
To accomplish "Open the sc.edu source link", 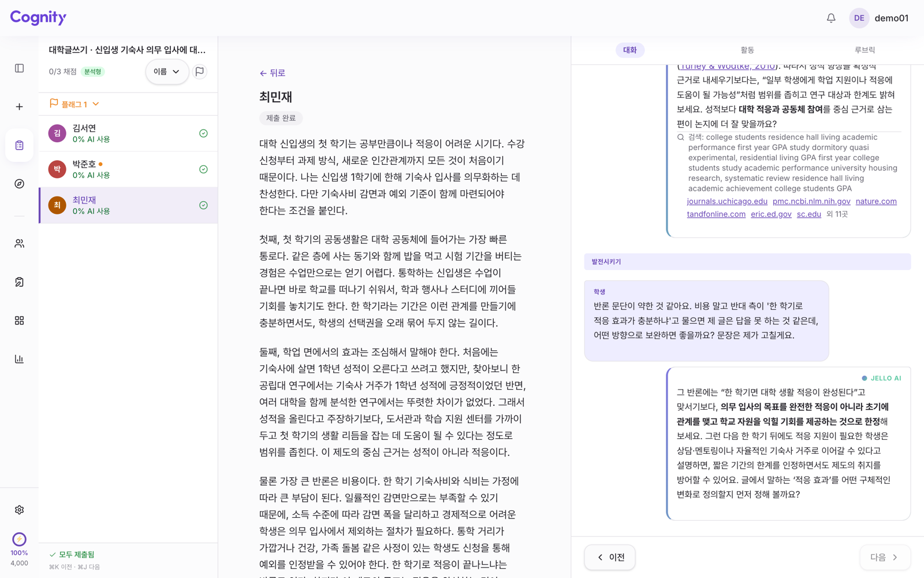I will [x=808, y=214].
